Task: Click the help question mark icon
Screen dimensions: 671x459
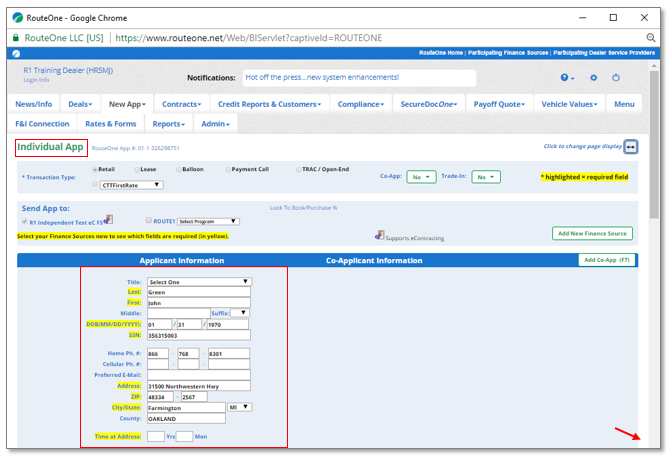Action: point(564,77)
